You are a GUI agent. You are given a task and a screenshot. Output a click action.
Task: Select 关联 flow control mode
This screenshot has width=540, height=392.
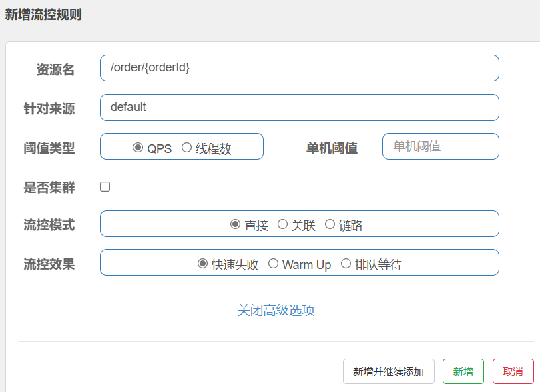click(282, 224)
